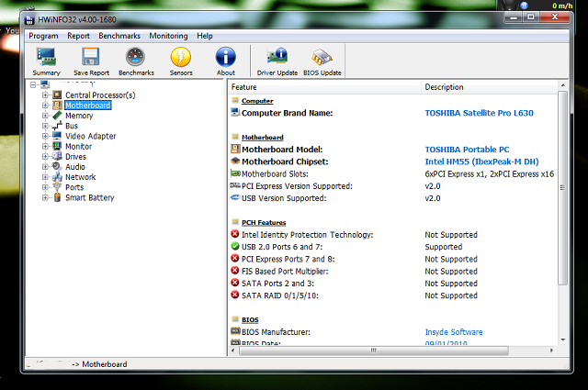Click the Memory stick icon in tree
The image size is (588, 390).
click(57, 116)
